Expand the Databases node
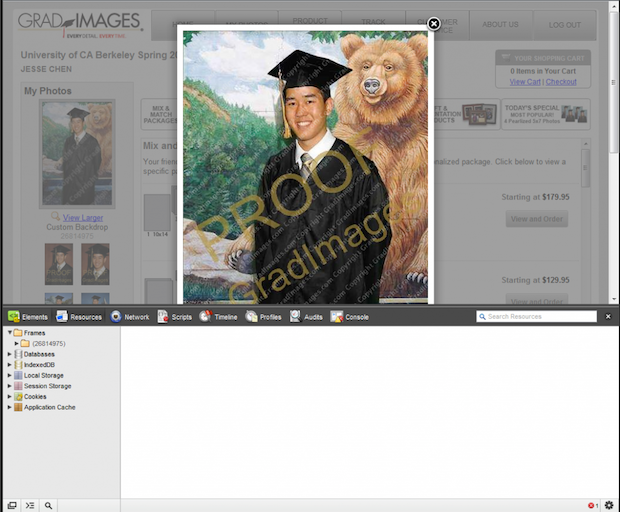 [9, 354]
